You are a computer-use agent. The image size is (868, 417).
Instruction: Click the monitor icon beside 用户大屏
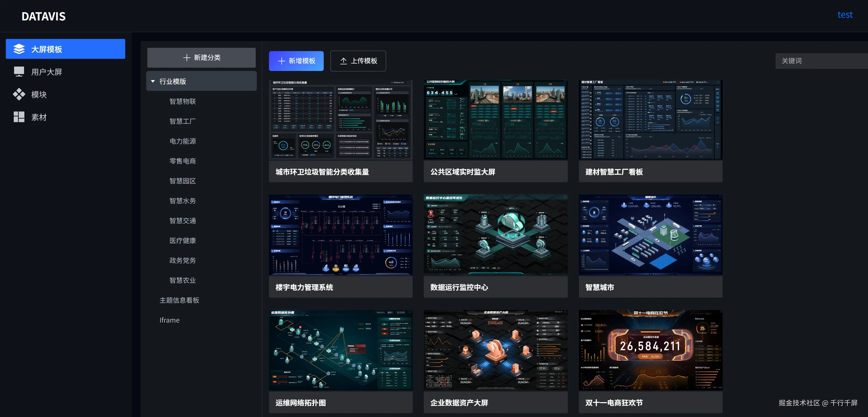[x=19, y=72]
